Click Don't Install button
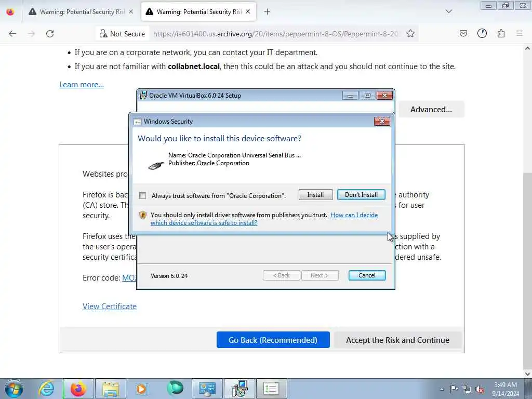532x399 pixels. (361, 195)
